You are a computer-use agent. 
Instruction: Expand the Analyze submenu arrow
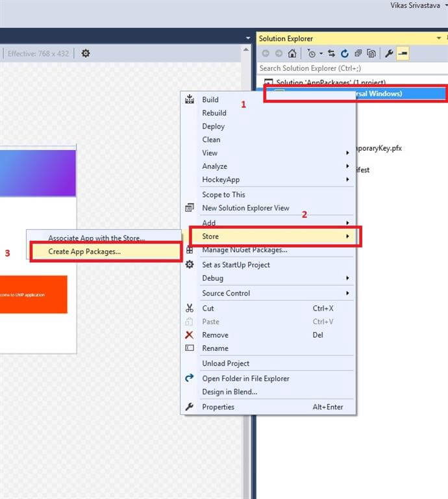(347, 166)
